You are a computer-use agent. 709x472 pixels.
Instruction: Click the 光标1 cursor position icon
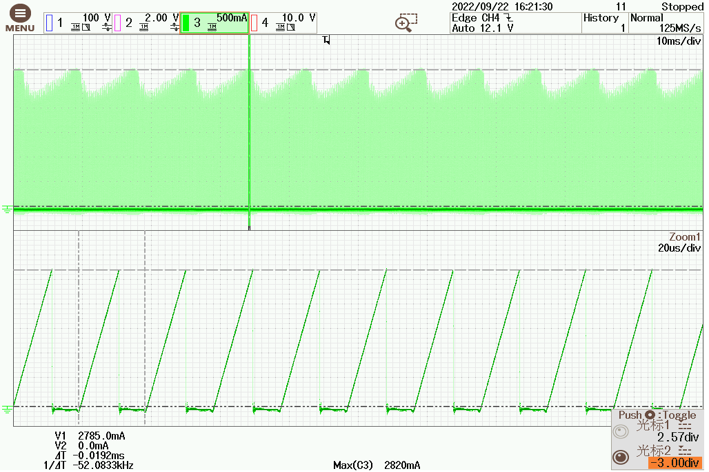[x=685, y=425]
